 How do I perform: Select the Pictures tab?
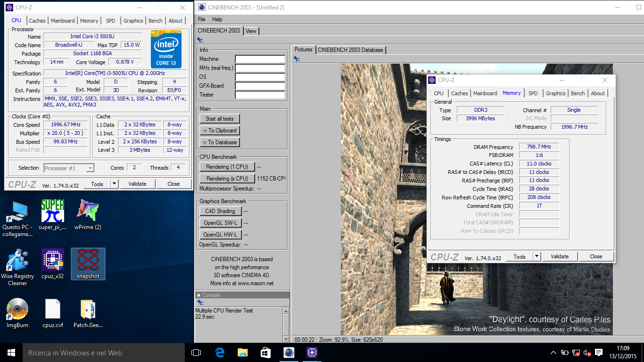pyautogui.click(x=304, y=49)
